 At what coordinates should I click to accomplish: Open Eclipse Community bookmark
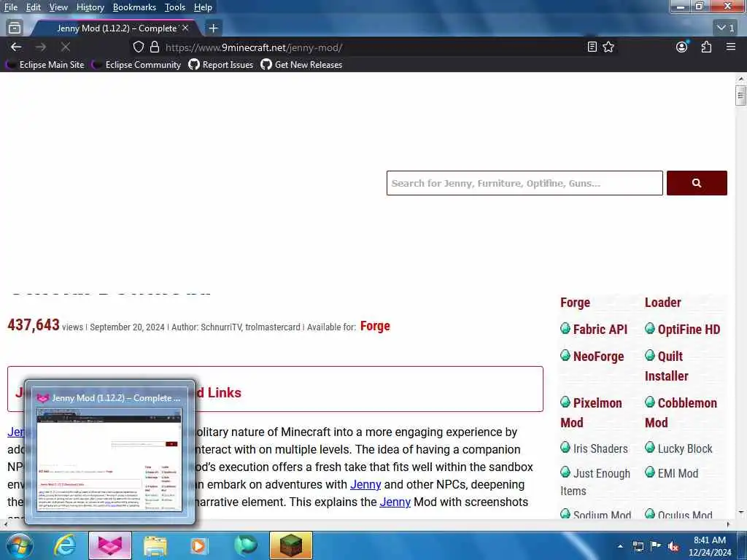pos(138,65)
